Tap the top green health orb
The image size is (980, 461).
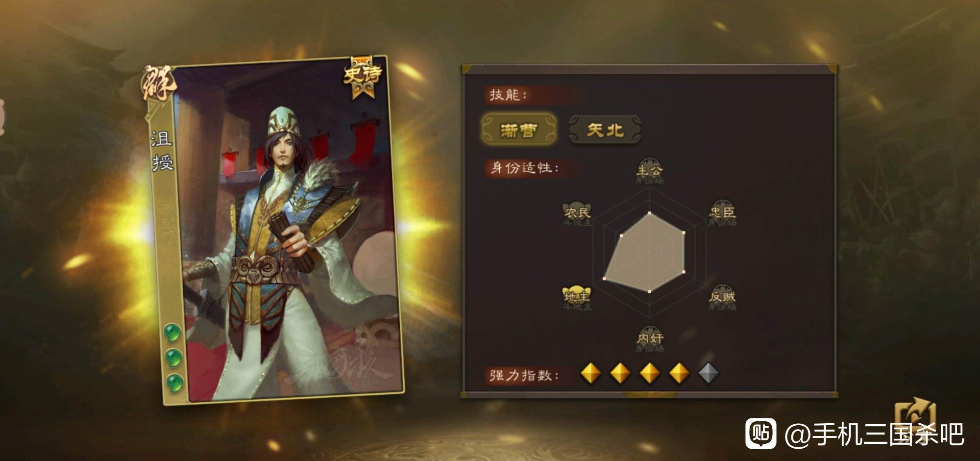pos(172,333)
